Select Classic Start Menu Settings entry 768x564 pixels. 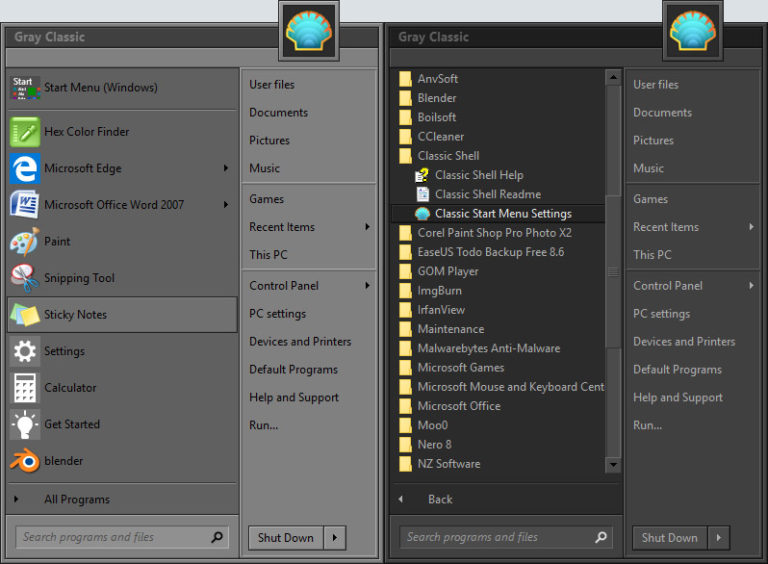click(x=503, y=214)
